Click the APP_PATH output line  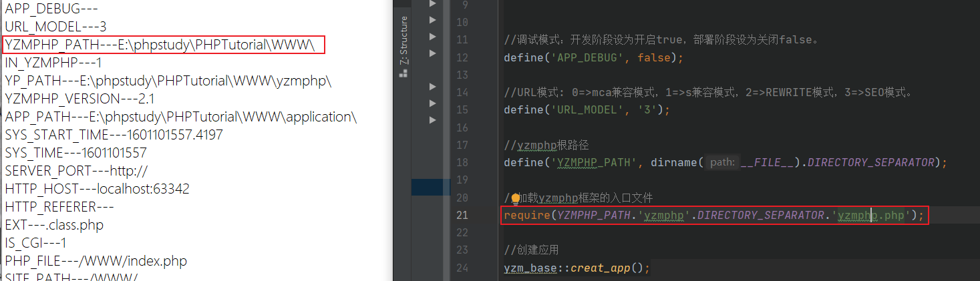pyautogui.click(x=181, y=117)
